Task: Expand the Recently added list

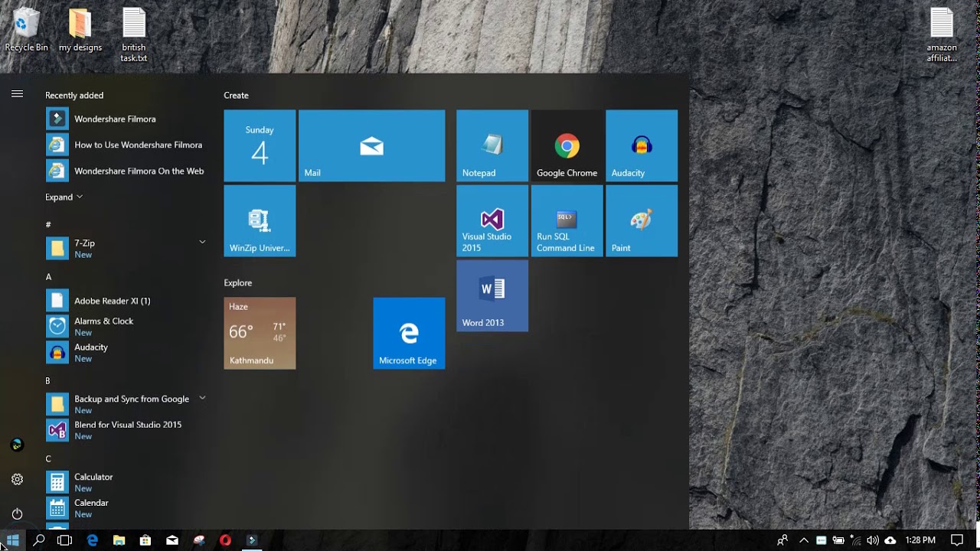Action: pyautogui.click(x=64, y=197)
